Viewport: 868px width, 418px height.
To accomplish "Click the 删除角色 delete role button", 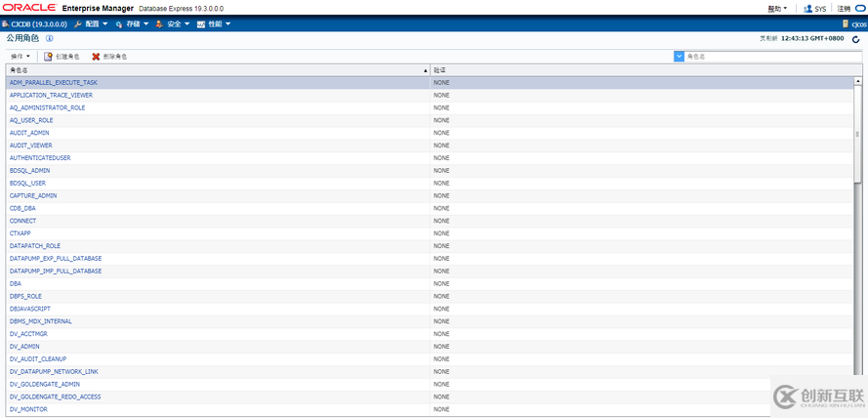I will (109, 57).
